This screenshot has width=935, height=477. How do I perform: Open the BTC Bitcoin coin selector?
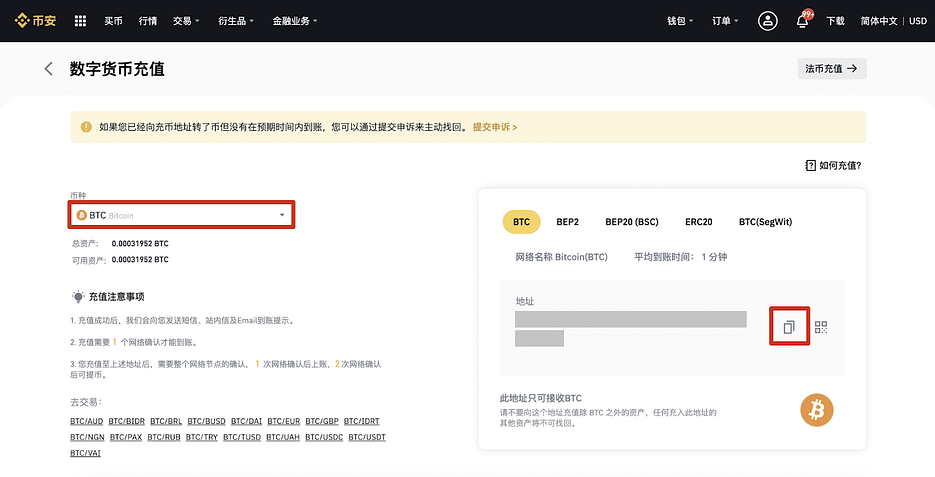point(181,215)
